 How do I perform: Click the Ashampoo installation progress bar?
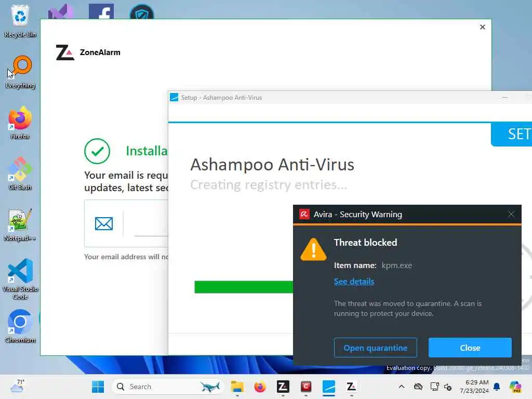[244, 287]
